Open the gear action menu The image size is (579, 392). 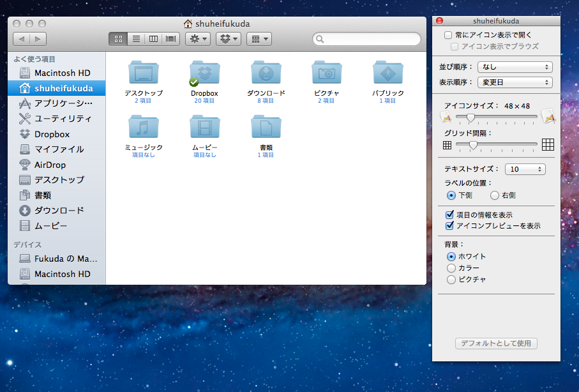click(198, 39)
